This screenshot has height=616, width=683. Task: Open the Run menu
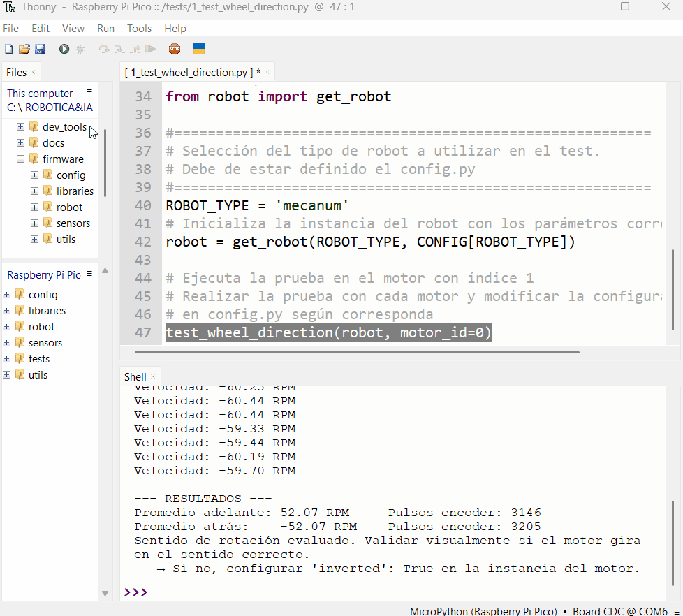pyautogui.click(x=106, y=29)
